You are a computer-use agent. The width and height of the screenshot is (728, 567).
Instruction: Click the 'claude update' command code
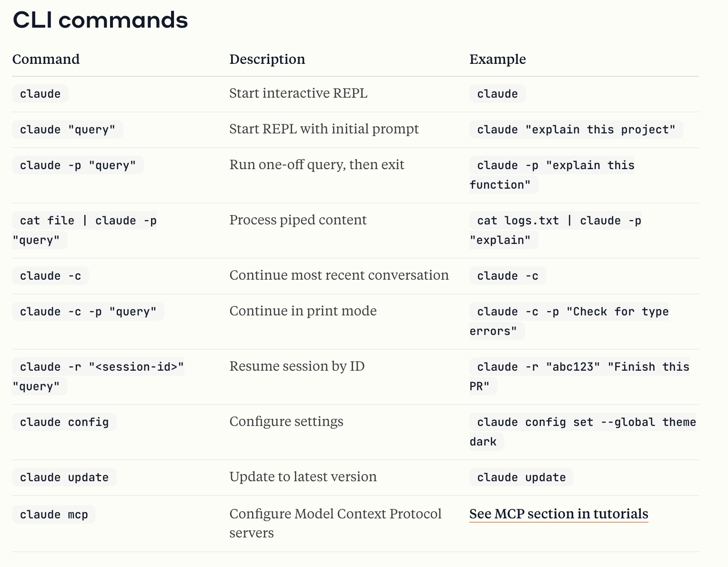click(64, 477)
